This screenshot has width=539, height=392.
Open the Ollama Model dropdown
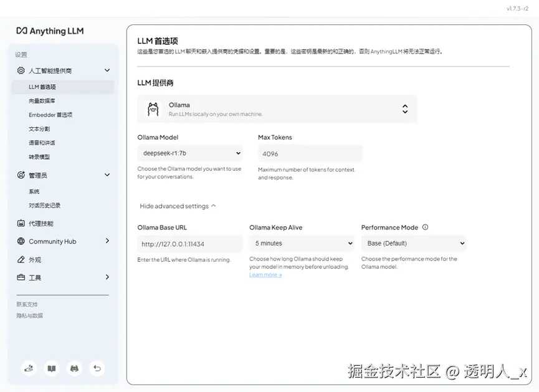(x=190, y=153)
